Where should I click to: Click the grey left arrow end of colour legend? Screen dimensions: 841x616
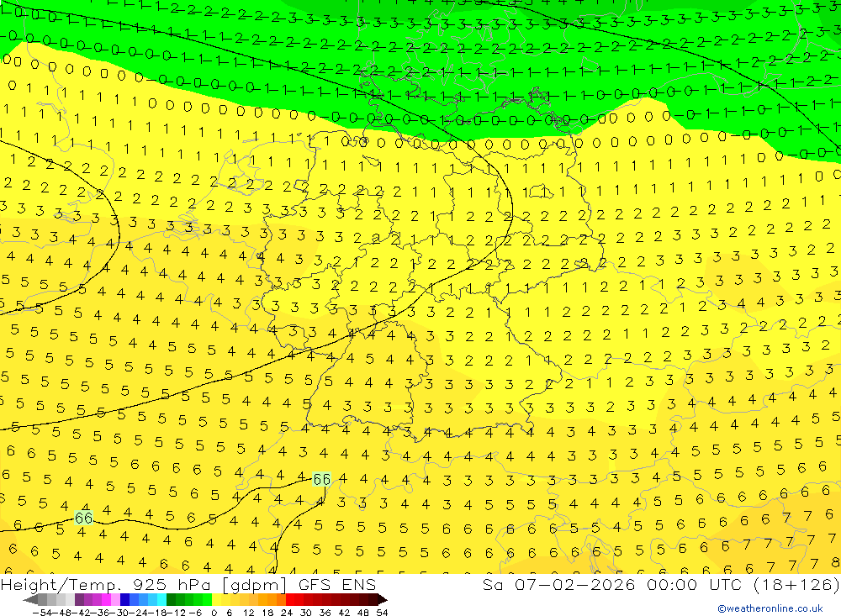coord(30,600)
